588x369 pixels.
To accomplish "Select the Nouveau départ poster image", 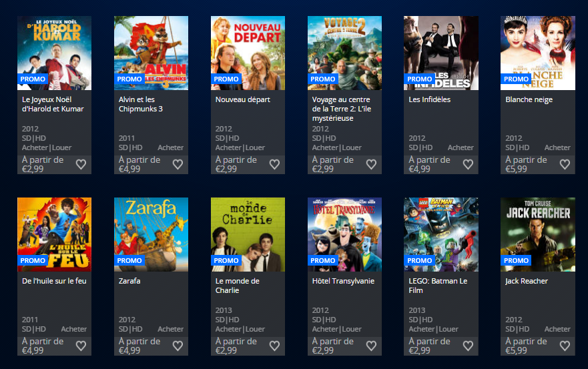I will [x=248, y=53].
